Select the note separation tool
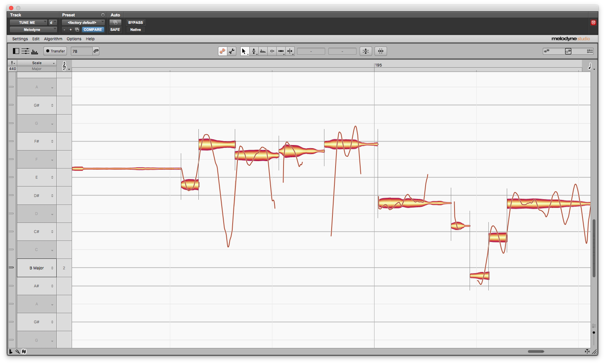 (x=290, y=51)
